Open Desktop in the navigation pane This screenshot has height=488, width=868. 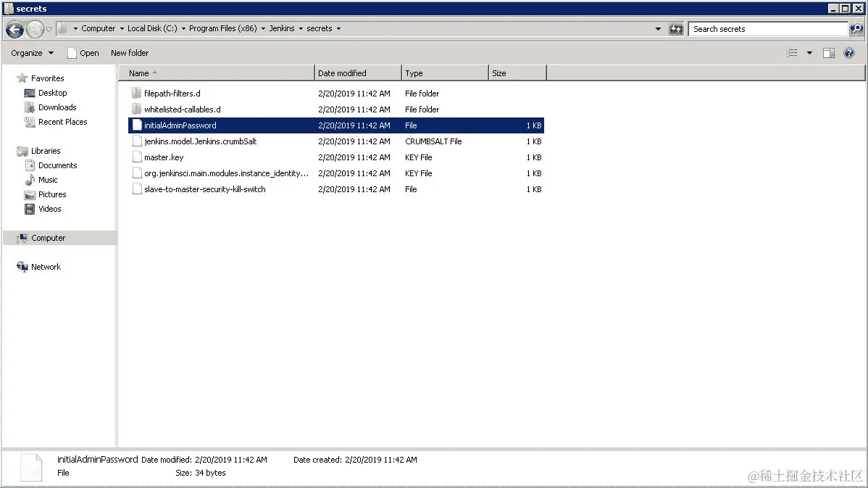pyautogui.click(x=53, y=93)
